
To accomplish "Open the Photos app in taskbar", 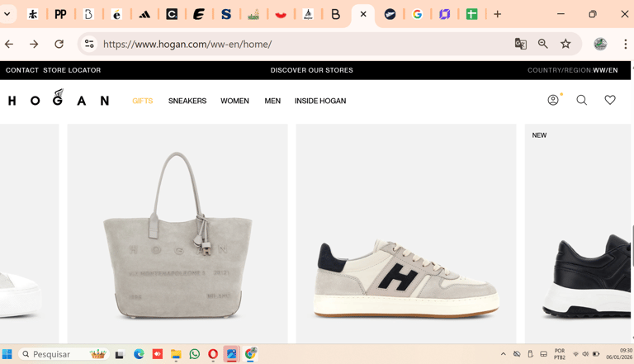I will click(x=231, y=354).
